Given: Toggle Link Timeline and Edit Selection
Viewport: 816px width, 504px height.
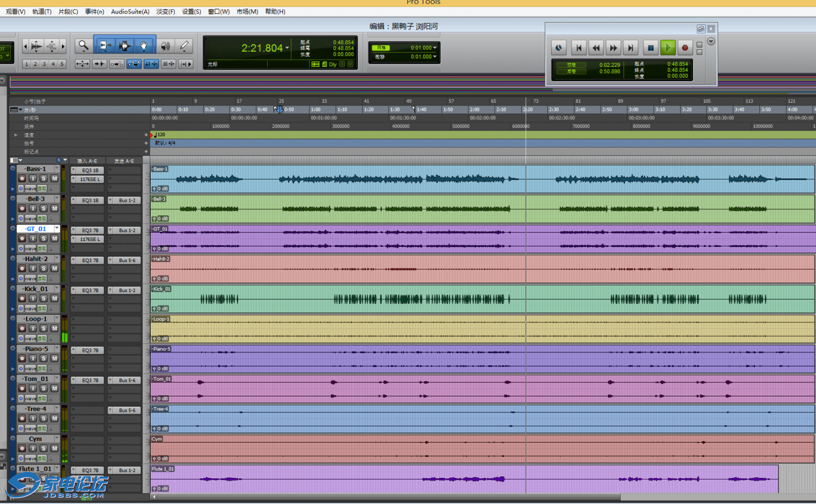Looking at the screenshot, I should click(x=151, y=64).
